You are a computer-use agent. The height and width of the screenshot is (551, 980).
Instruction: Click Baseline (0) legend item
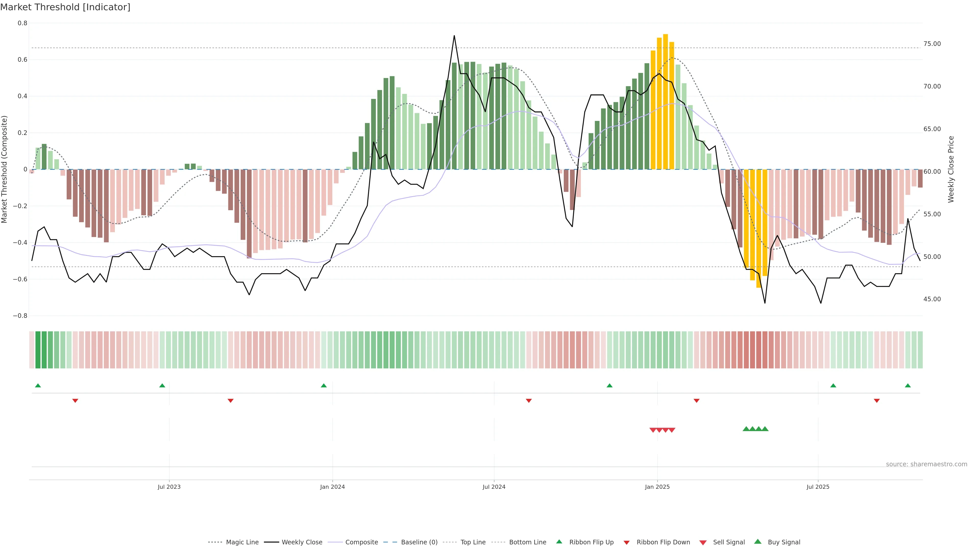[419, 542]
